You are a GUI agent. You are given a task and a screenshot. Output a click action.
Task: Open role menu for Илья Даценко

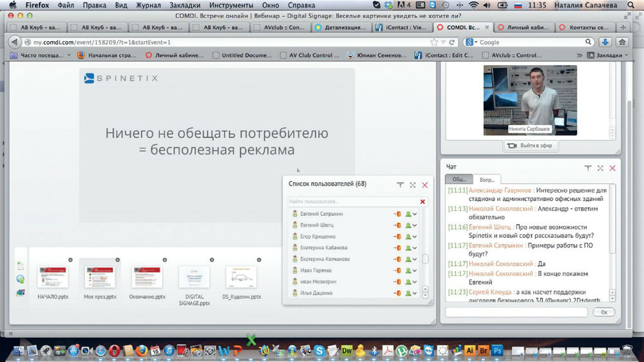(x=411, y=293)
